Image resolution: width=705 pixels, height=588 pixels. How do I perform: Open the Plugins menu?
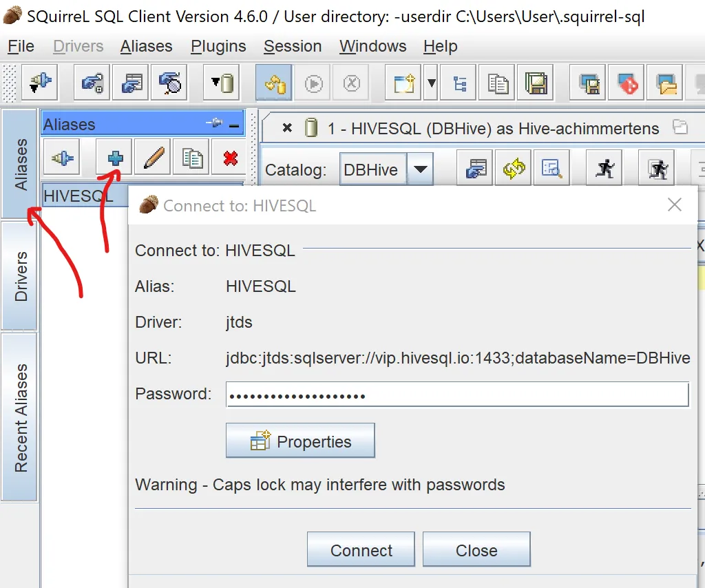(x=218, y=46)
